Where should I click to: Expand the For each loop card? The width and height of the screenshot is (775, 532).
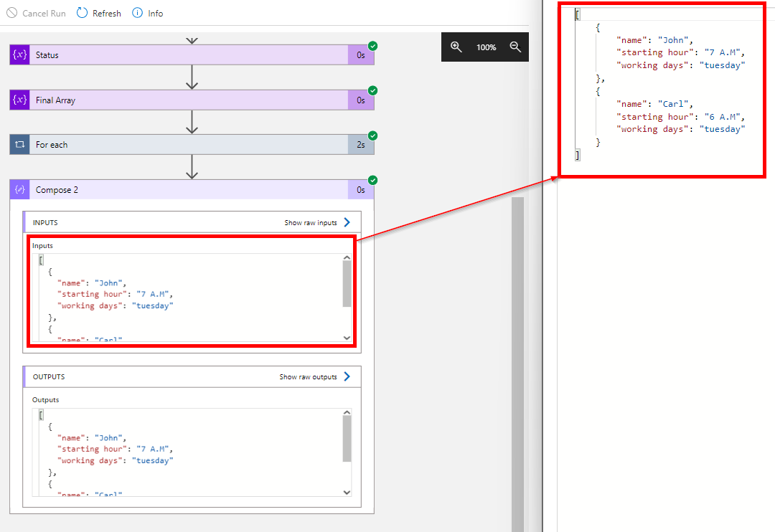[x=192, y=145]
